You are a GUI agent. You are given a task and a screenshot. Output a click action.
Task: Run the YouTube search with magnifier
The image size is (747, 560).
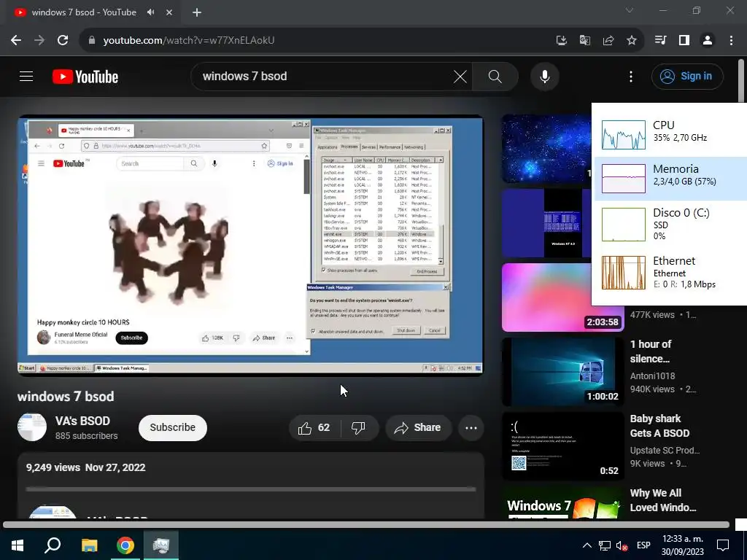click(x=495, y=76)
